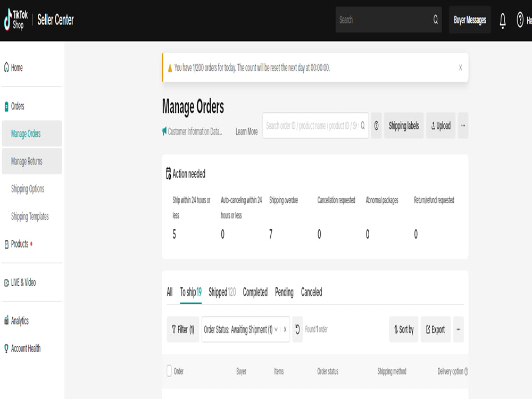Image resolution: width=532 pixels, height=399 pixels.
Task: Click the Orders clipboard icon in the sidebar
Action: (x=6, y=106)
